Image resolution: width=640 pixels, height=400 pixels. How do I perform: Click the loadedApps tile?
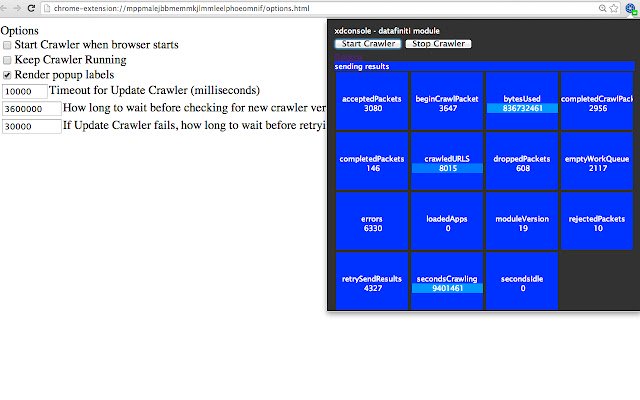click(x=447, y=221)
